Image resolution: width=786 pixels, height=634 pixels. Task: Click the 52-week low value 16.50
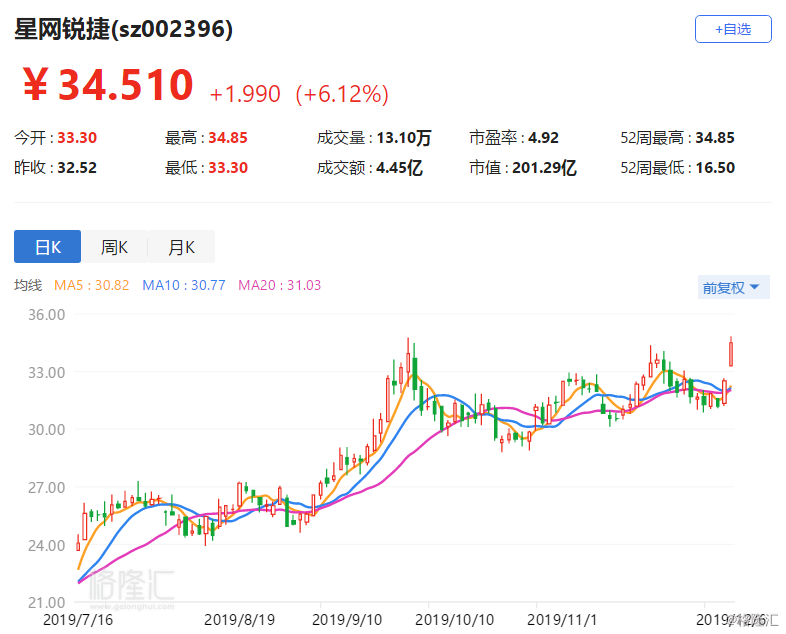click(x=715, y=167)
